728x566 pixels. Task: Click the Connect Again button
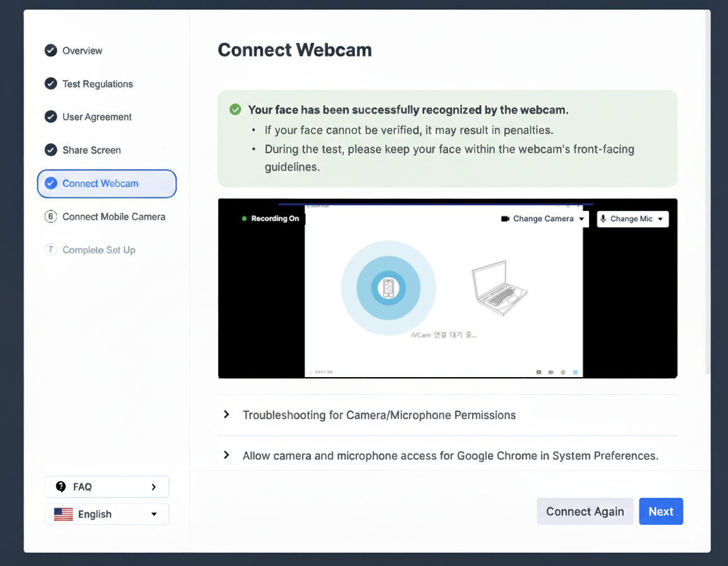click(585, 512)
